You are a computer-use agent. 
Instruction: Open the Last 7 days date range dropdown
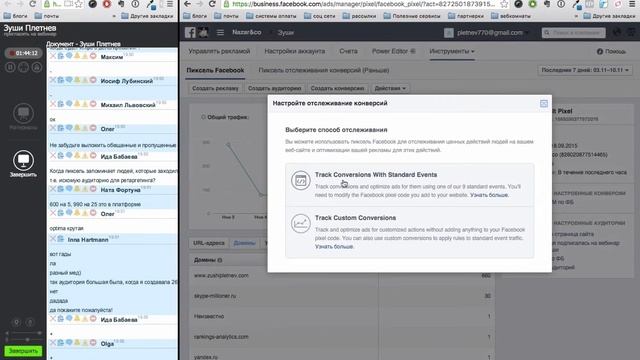(x=585, y=70)
